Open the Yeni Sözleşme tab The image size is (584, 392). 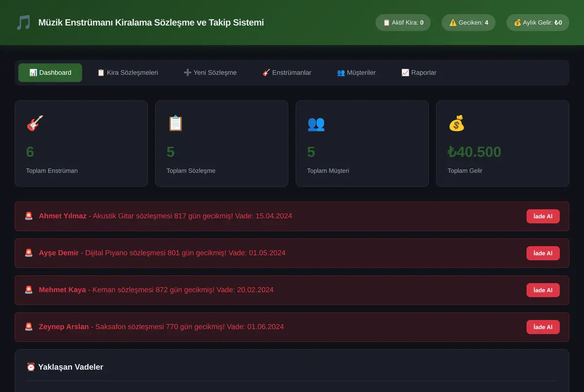[210, 72]
